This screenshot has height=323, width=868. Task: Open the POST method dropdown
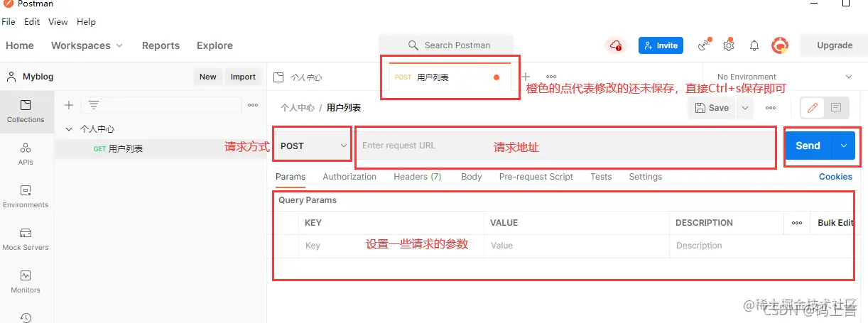(313, 146)
